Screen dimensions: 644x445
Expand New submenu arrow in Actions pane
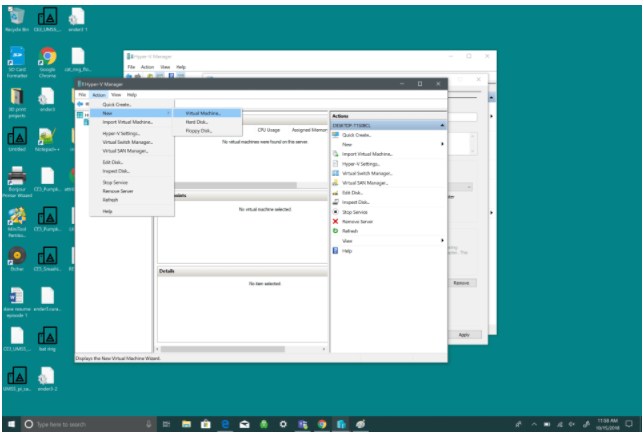pos(442,144)
